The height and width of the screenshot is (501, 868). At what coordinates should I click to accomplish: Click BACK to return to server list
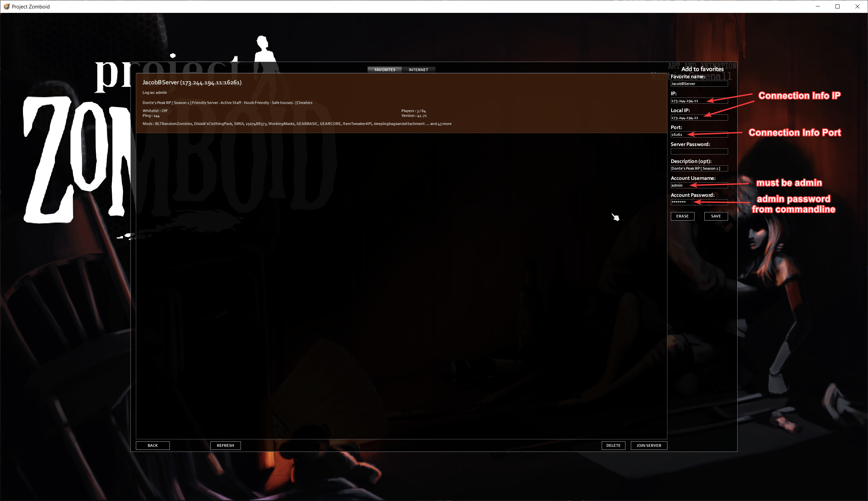[153, 445]
